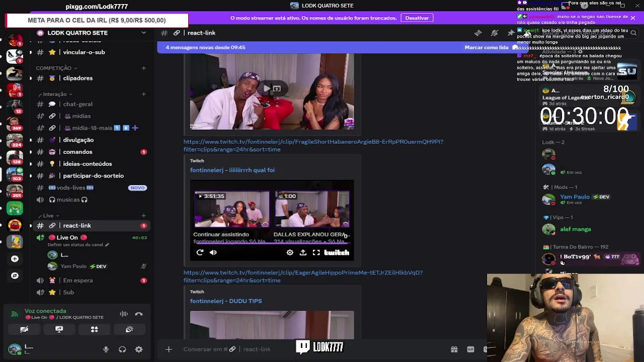Open the midia-18-mais channel

pyautogui.click(x=91, y=128)
